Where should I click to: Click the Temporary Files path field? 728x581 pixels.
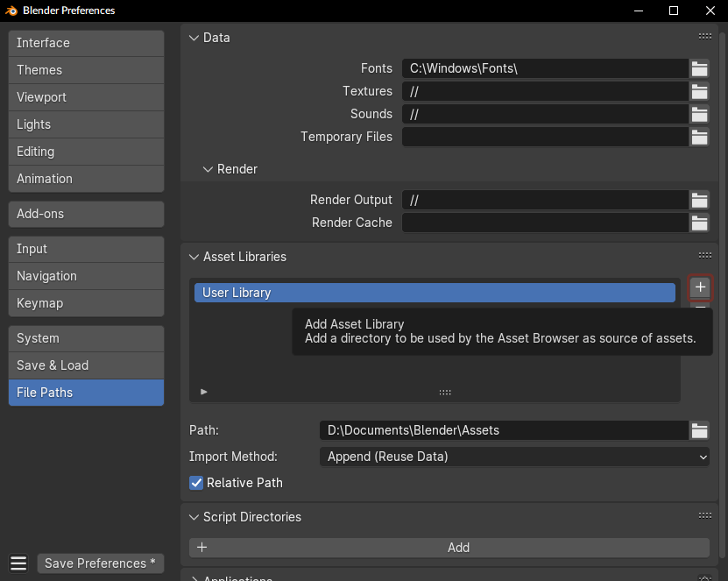click(545, 137)
